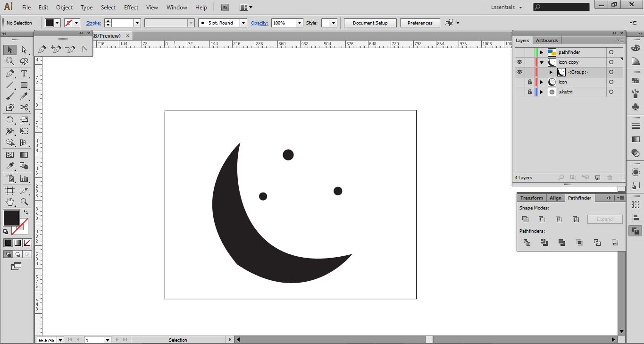
Task: Apply Unite shape mode in Pathfinder
Action: 525,219
